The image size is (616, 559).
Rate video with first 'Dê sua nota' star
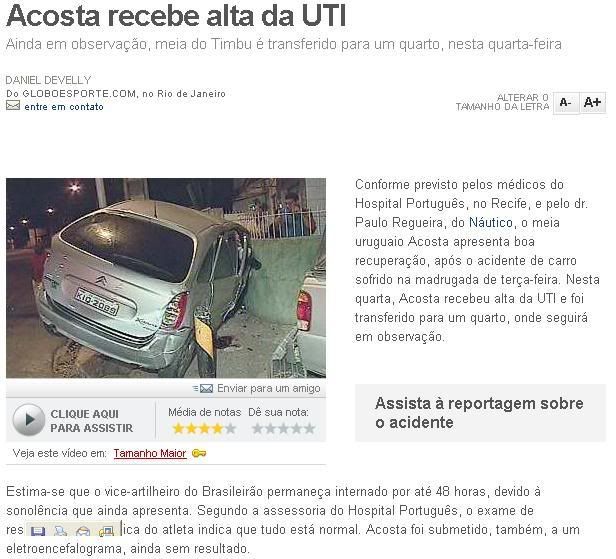coord(257,428)
